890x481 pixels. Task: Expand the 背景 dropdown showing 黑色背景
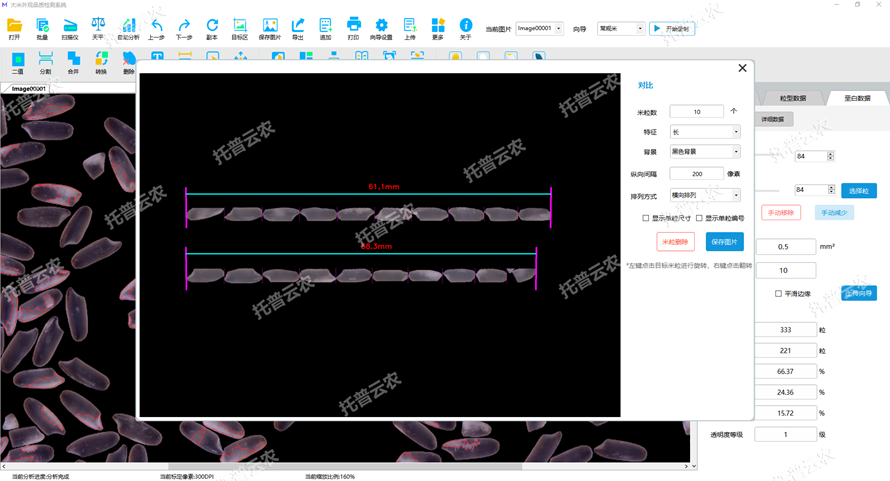coord(705,152)
